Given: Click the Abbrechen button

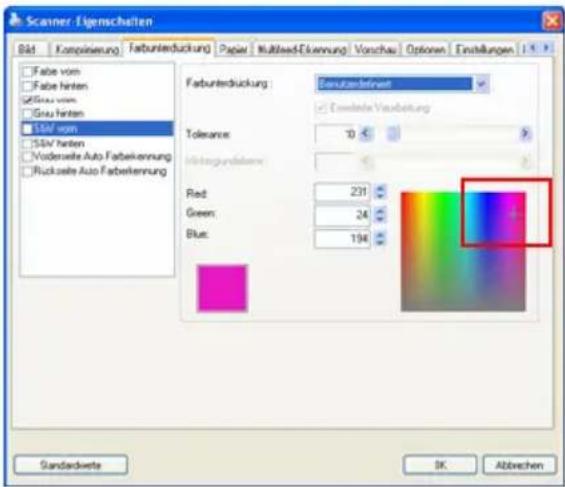Looking at the screenshot, I should coord(519,465).
